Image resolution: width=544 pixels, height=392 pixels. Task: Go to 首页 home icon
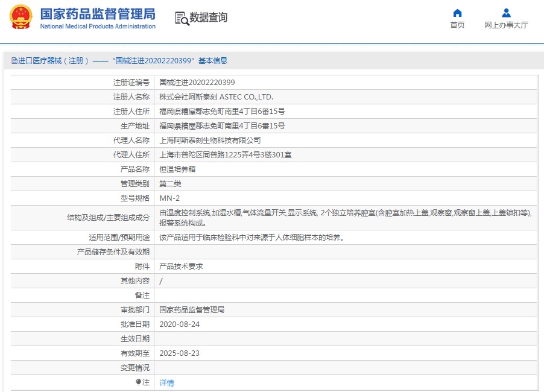click(x=457, y=13)
